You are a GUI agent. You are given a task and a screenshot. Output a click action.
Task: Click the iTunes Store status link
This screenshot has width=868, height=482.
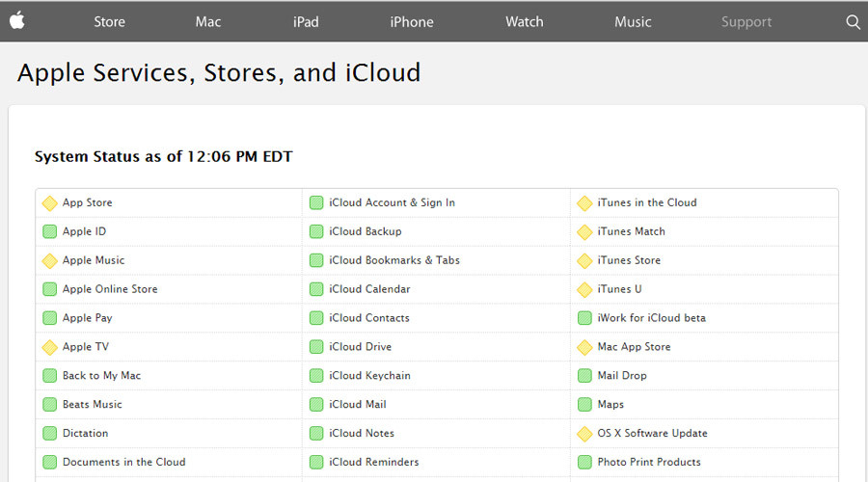629,260
